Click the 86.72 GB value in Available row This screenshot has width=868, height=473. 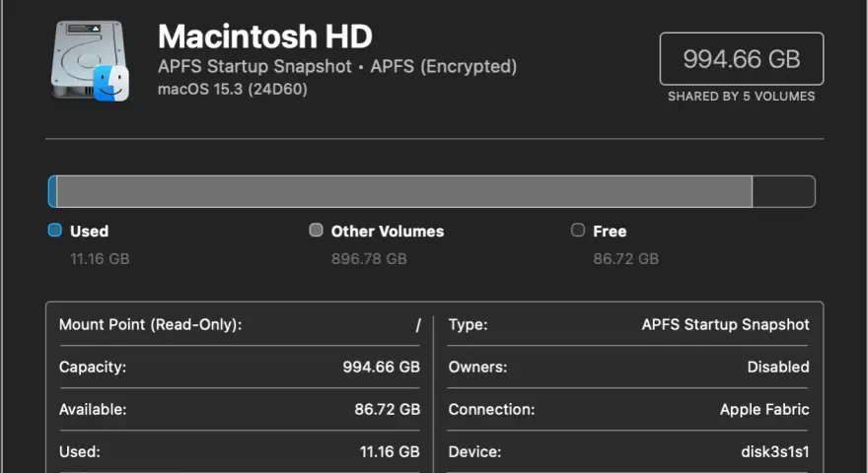[x=388, y=409]
